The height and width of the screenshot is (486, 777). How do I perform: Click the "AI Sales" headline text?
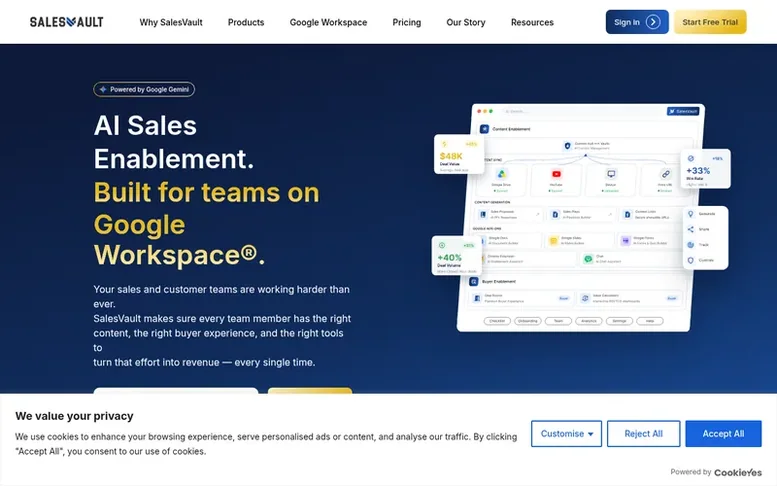tap(145, 125)
